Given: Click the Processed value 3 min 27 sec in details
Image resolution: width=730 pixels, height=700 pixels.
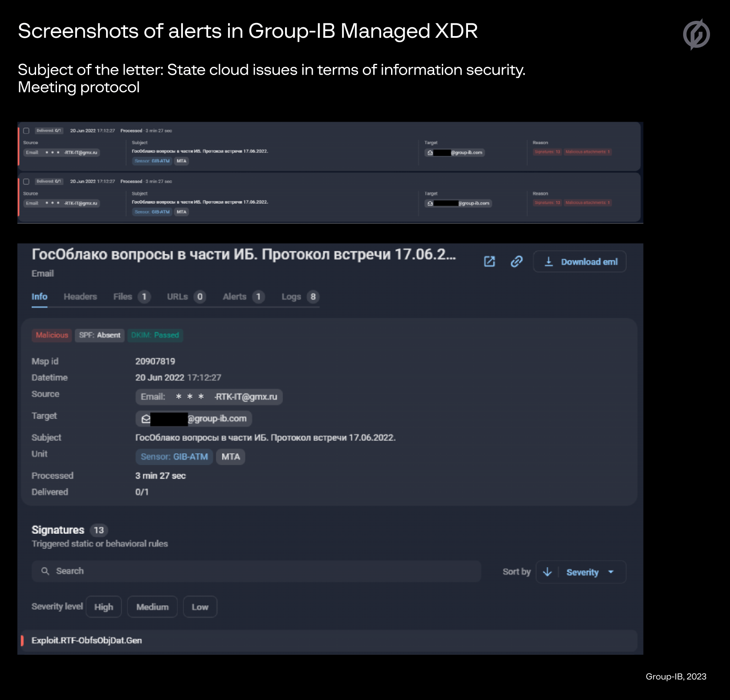Looking at the screenshot, I should pos(160,476).
